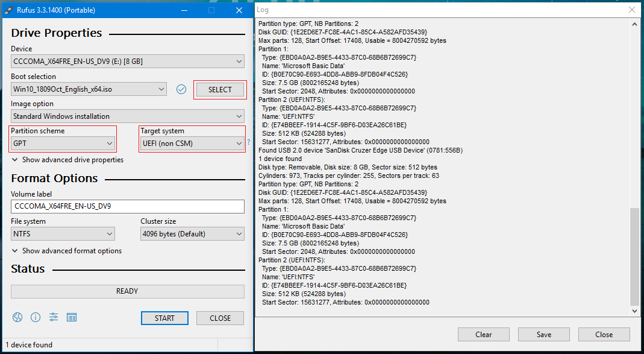Screen dimensions: 644x354
Task: Click the blue question mark beside Target system
Action: click(248, 143)
